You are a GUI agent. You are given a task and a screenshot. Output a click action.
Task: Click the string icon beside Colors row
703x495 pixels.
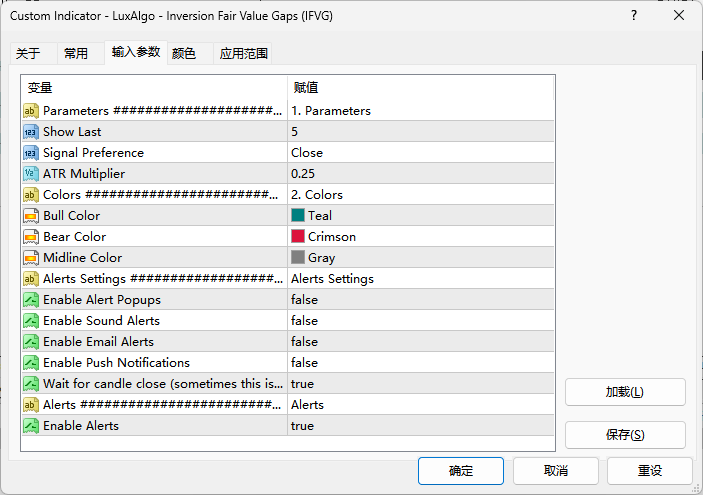pos(30,195)
